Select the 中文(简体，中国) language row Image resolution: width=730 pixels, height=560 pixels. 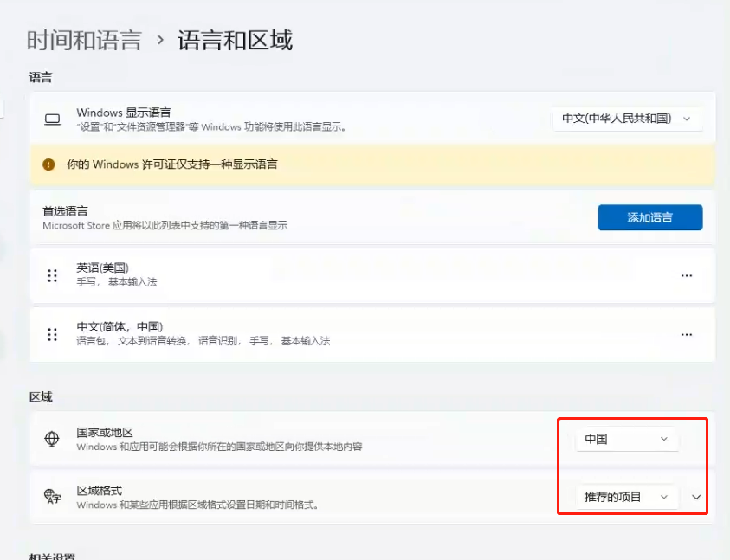coord(372,334)
